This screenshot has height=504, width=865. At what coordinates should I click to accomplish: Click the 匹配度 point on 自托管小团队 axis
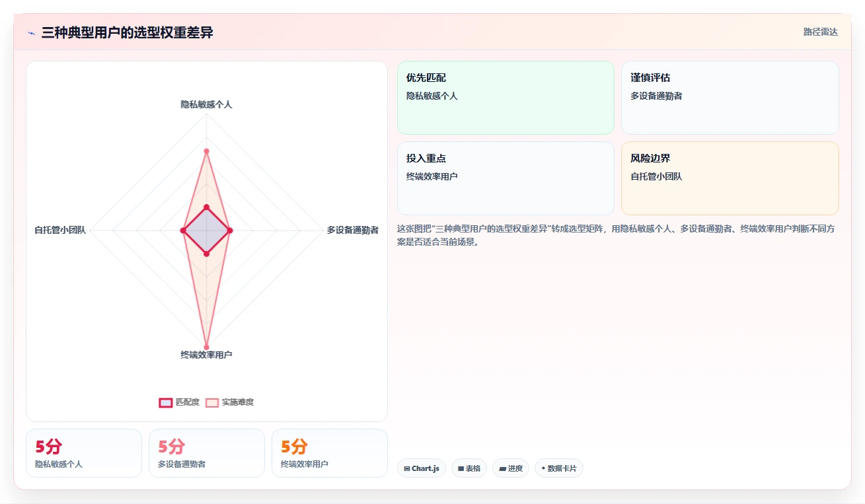183,231
